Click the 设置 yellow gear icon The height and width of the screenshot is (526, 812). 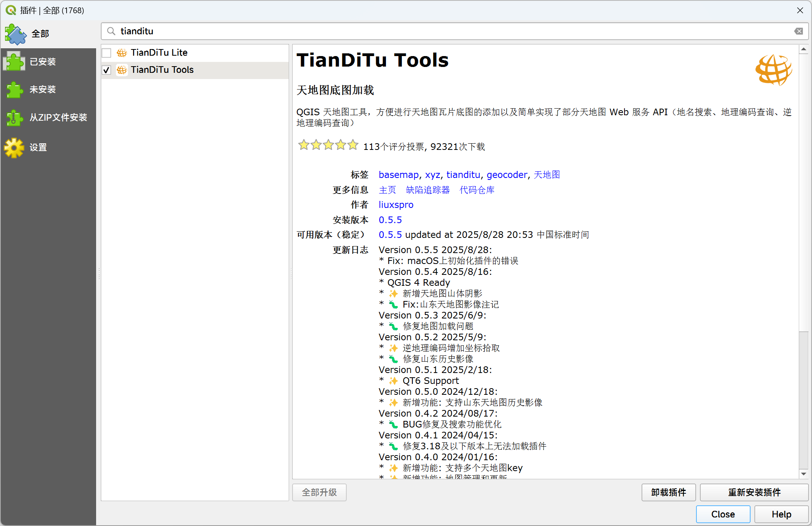tap(15, 148)
